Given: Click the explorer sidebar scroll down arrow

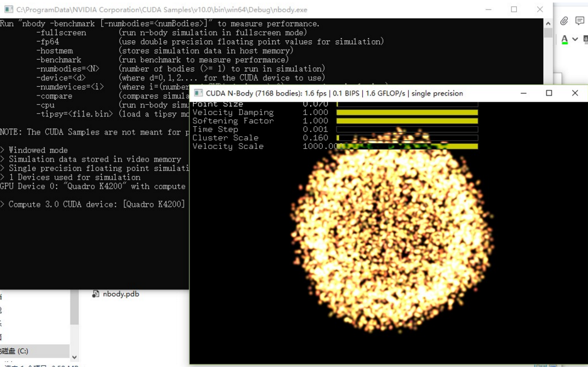Looking at the screenshot, I should pos(74,357).
